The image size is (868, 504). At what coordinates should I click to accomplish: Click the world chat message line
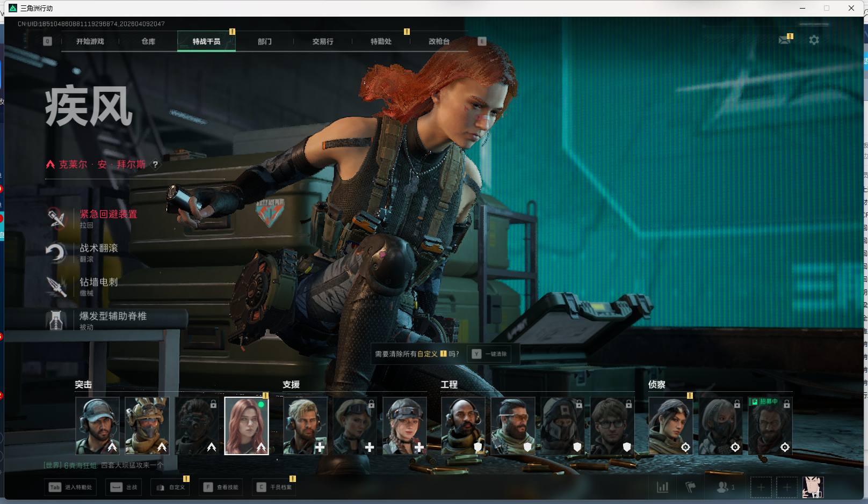103,465
